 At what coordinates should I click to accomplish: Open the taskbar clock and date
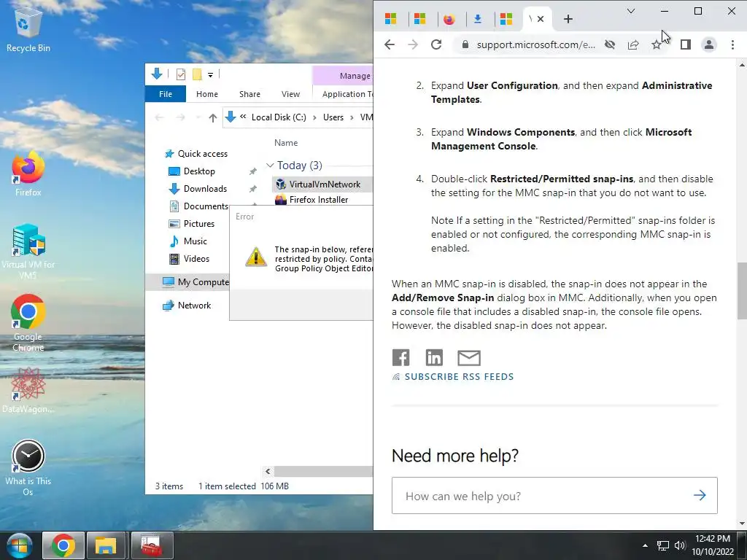(x=713, y=545)
